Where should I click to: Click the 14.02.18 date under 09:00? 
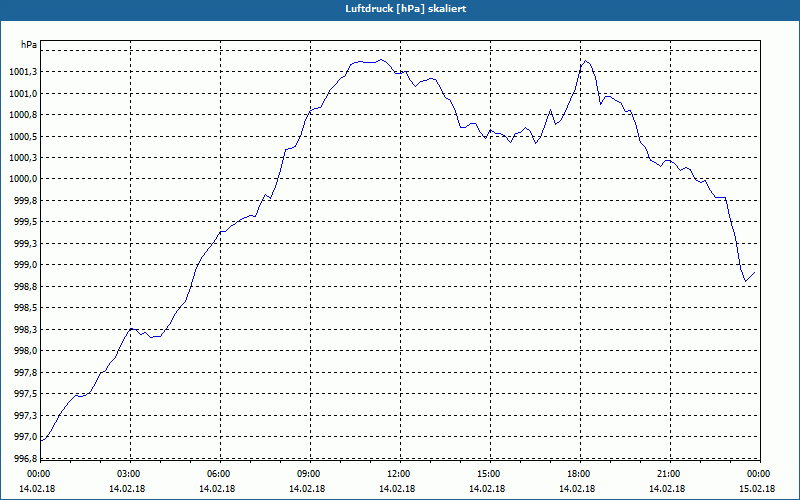click(x=308, y=489)
